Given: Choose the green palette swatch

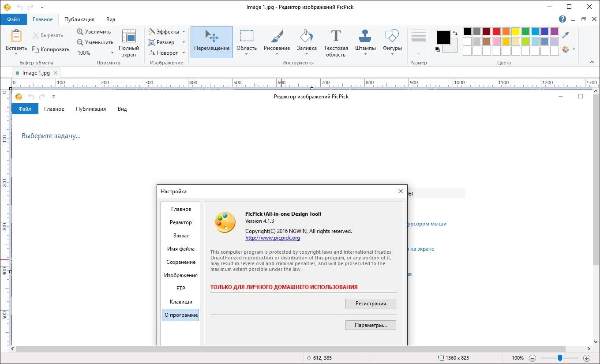Looking at the screenshot, I should click(x=525, y=32).
